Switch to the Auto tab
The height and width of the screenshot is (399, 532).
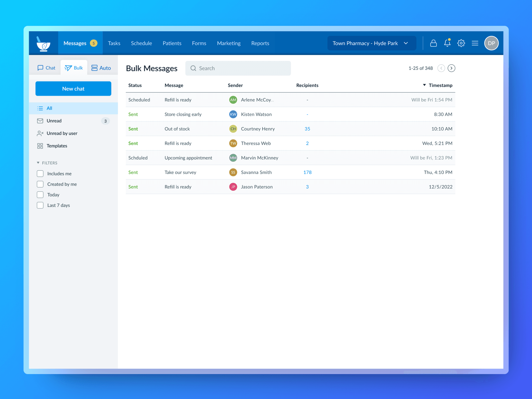pos(101,68)
